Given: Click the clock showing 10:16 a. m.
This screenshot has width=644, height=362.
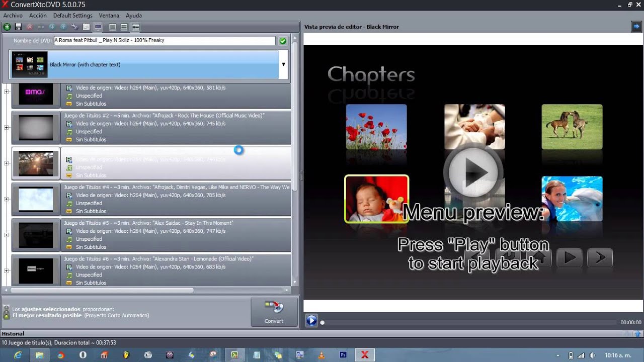Looking at the screenshot, I should pos(617,355).
